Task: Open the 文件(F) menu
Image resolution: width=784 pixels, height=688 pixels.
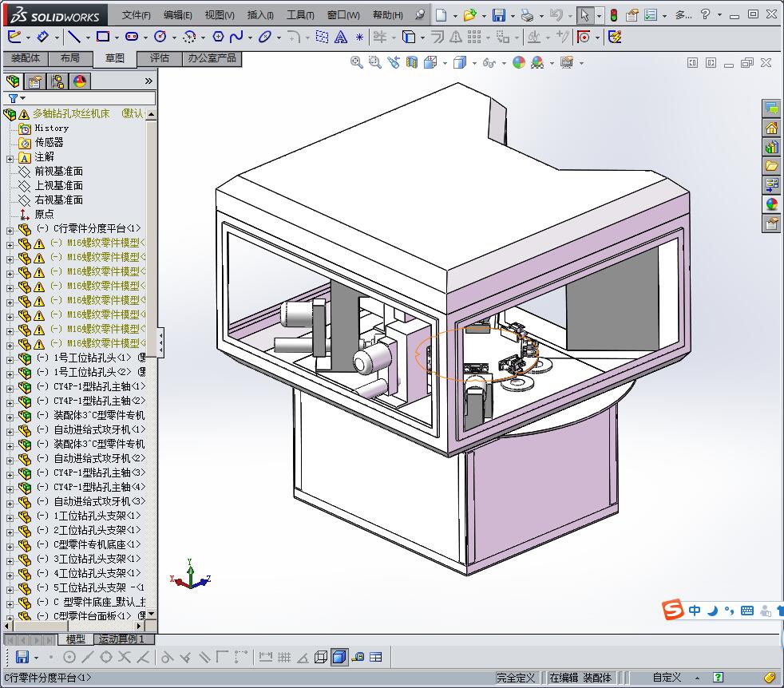Action: (137, 15)
